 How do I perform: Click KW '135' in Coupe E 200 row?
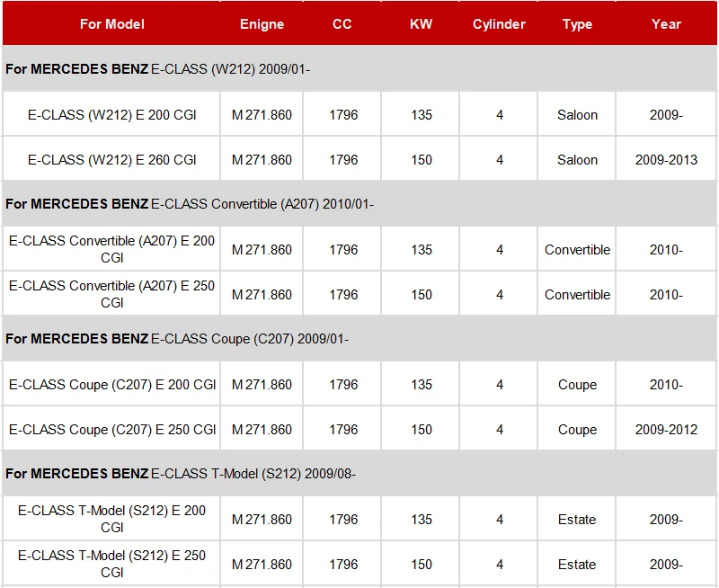click(x=422, y=384)
